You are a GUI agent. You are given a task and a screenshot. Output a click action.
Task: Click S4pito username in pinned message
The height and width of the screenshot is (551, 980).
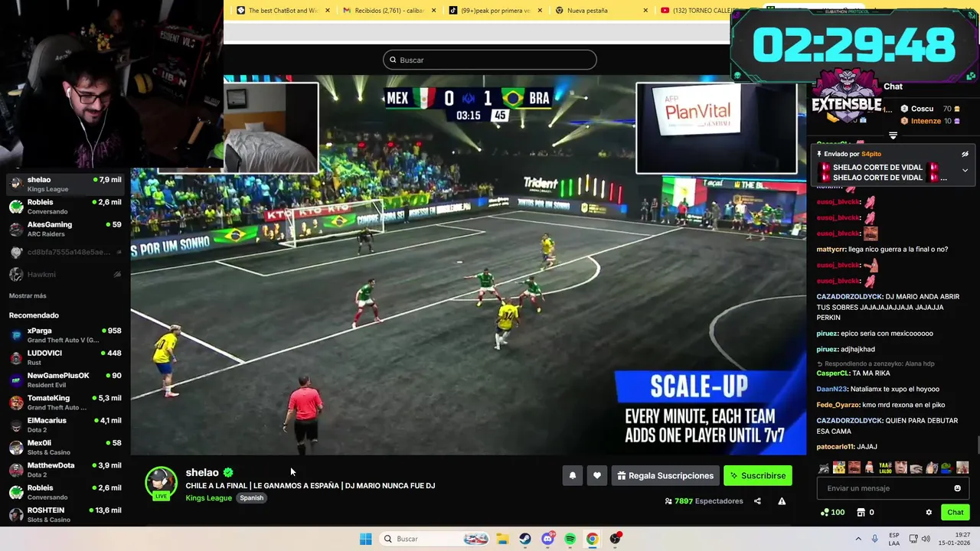[x=871, y=154]
